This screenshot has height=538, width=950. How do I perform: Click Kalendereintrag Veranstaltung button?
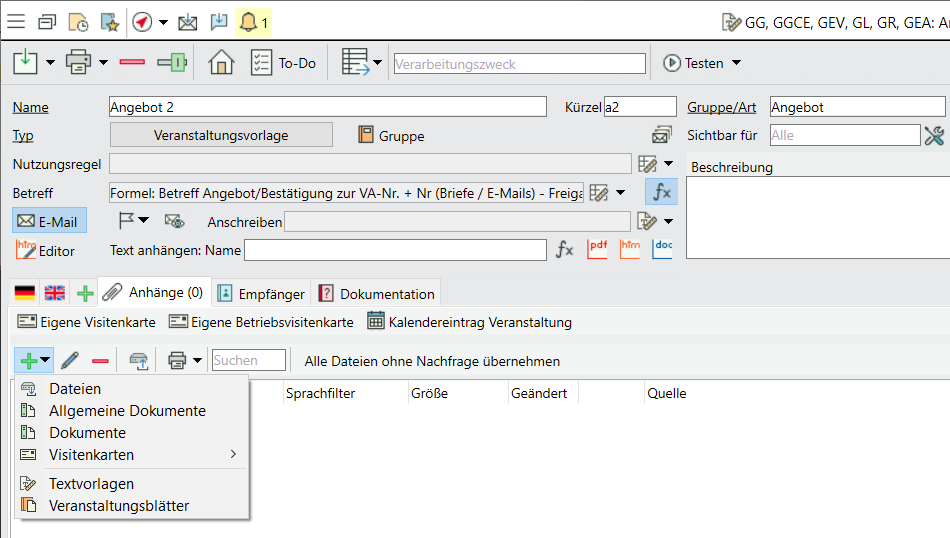pyautogui.click(x=469, y=322)
